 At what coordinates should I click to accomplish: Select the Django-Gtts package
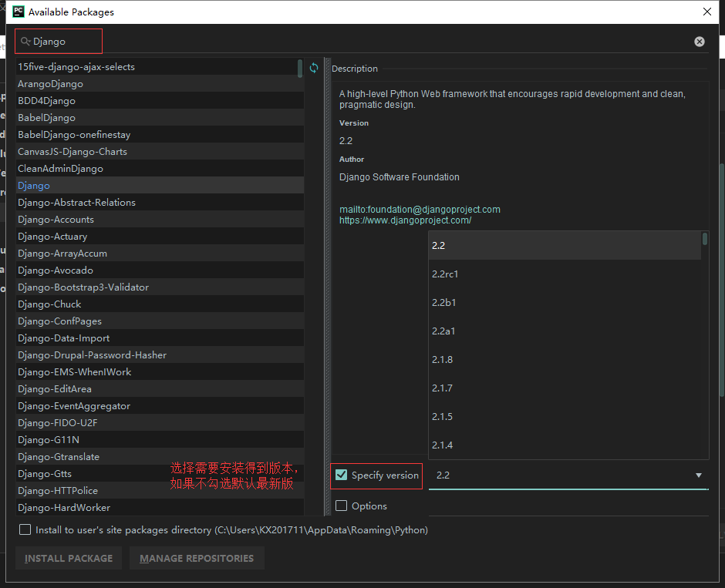coord(160,473)
